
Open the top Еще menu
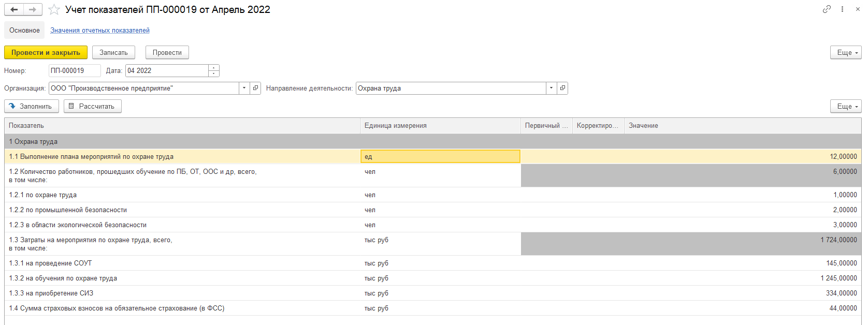coord(845,52)
